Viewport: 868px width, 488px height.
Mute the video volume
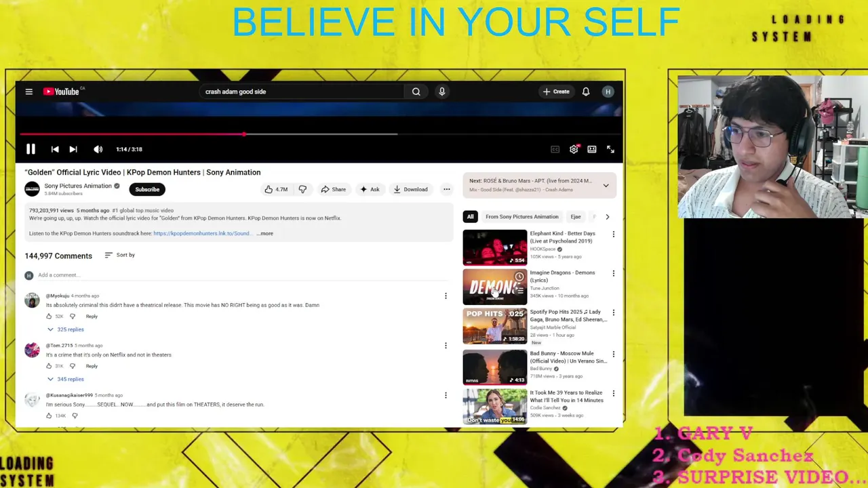(98, 149)
